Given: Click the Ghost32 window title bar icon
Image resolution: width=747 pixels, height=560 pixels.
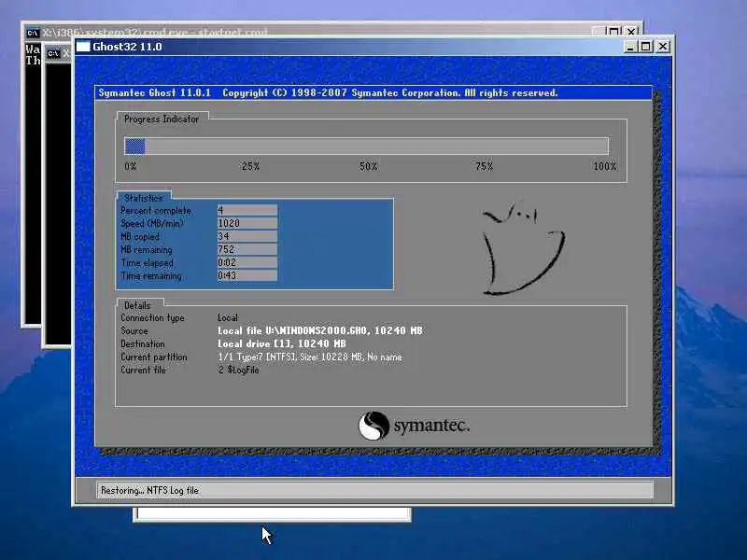Looking at the screenshot, I should 83,46.
